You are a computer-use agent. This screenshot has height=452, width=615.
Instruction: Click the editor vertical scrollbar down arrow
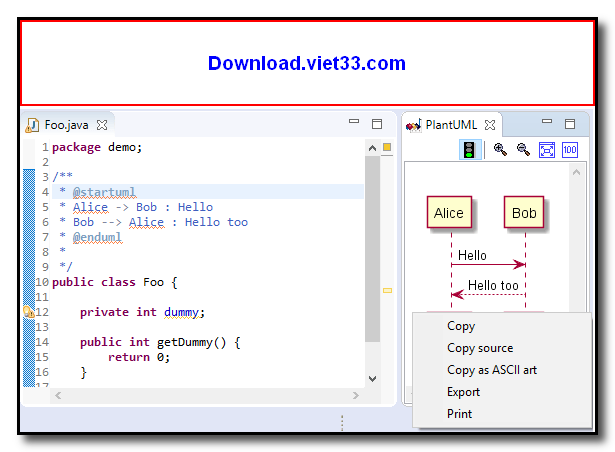[x=373, y=379]
